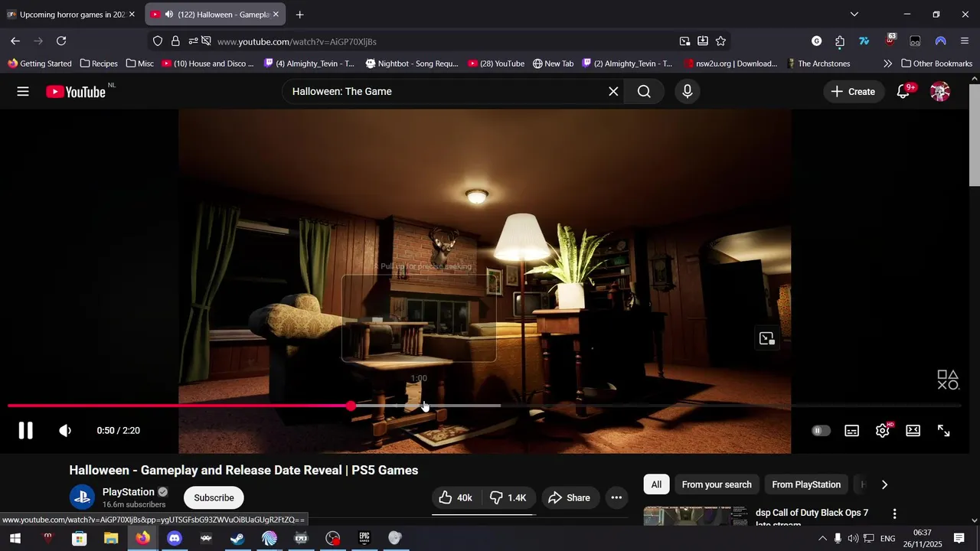980x551 pixels.
Task: Open the Firefox picture-in-picture address bar icon
Action: point(684,41)
